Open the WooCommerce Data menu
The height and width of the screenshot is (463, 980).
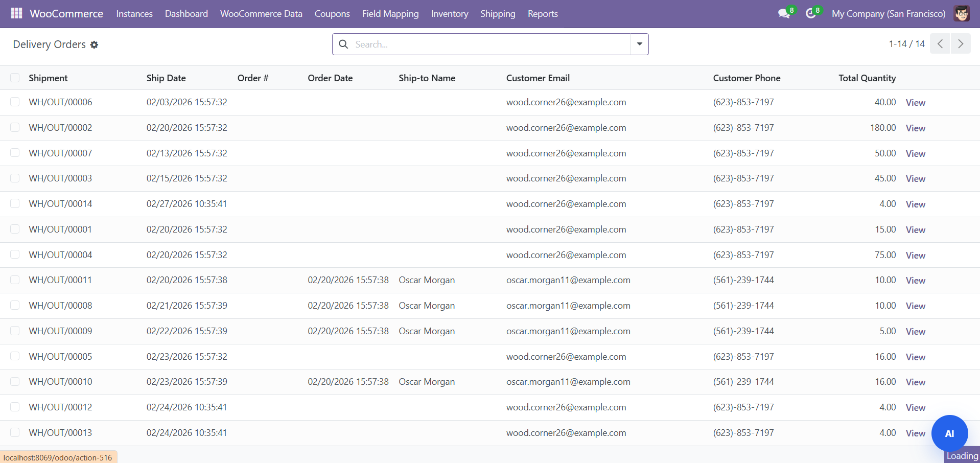click(261, 14)
